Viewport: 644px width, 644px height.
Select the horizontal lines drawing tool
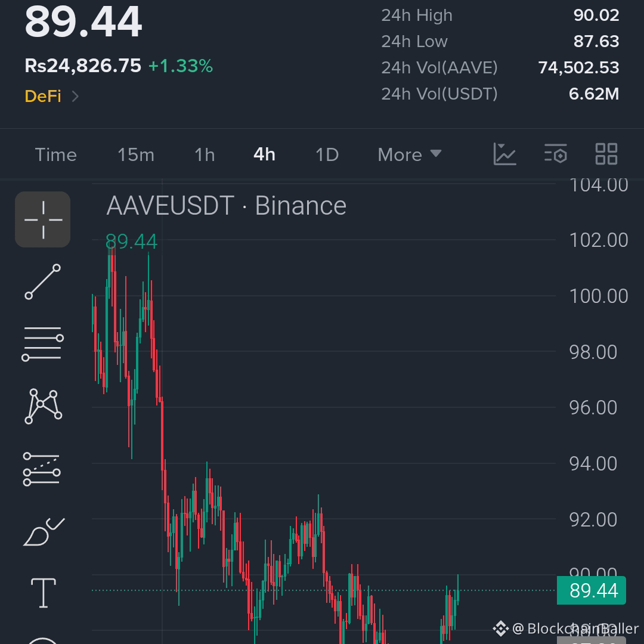point(43,344)
